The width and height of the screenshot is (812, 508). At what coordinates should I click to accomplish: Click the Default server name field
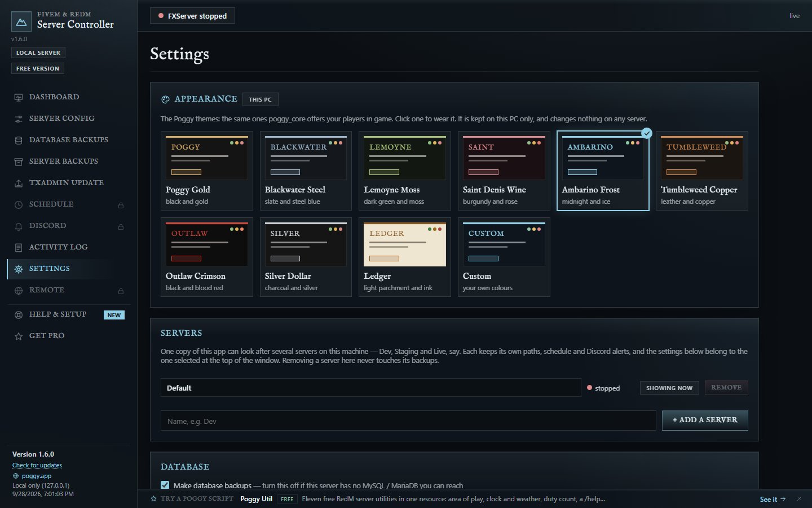click(x=370, y=388)
